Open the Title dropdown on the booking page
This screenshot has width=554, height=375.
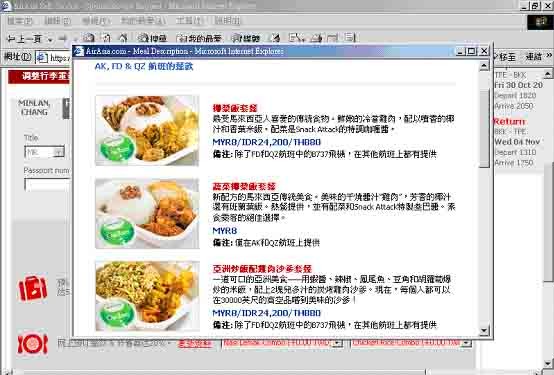pos(44,152)
